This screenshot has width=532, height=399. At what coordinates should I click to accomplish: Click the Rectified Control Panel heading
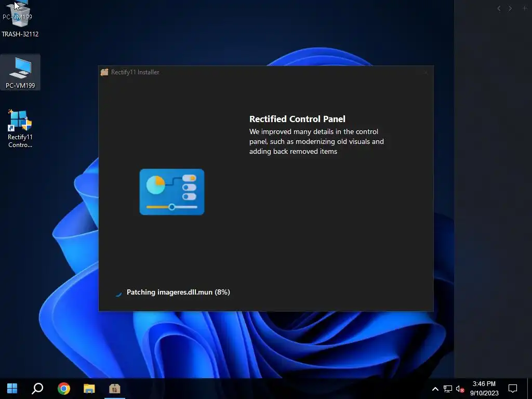(297, 119)
